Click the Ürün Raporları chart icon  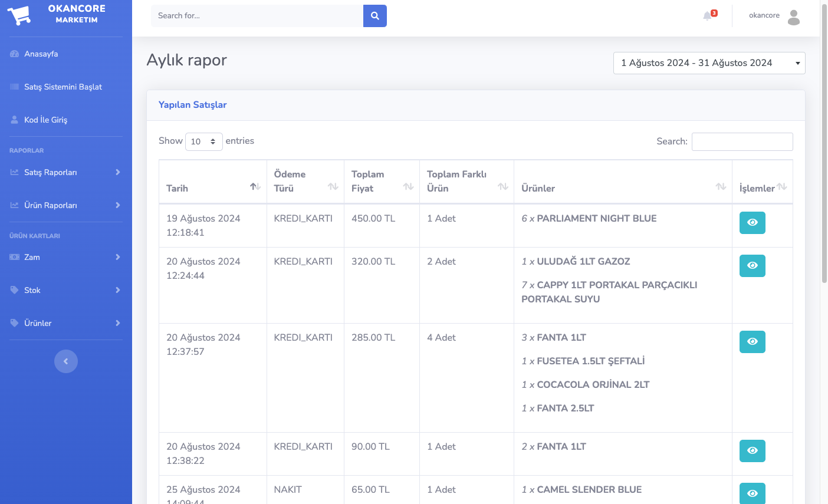pos(15,205)
